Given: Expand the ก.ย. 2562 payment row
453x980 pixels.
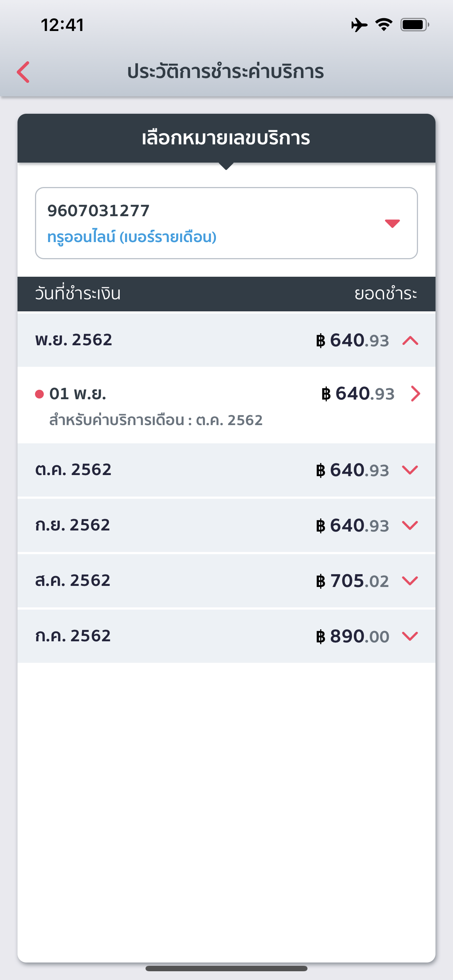Looking at the screenshot, I should [410, 525].
